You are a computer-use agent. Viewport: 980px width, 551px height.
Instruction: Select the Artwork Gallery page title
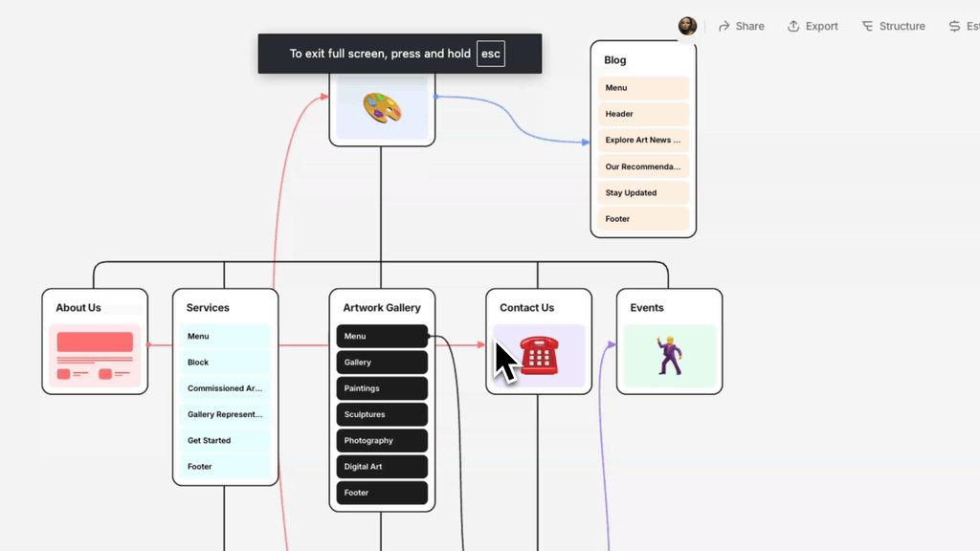[382, 307]
